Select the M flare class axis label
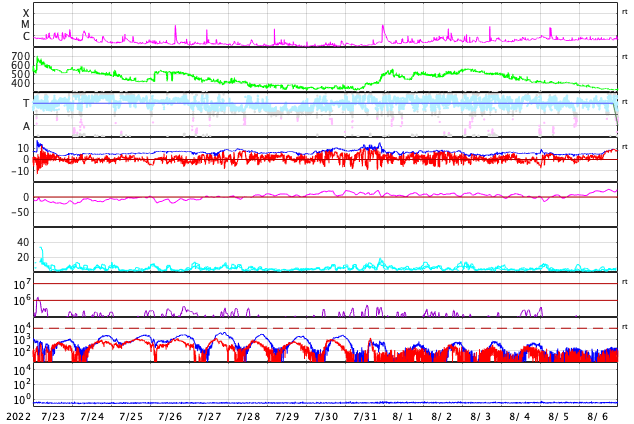This screenshot has height=424, width=634. tap(26, 25)
